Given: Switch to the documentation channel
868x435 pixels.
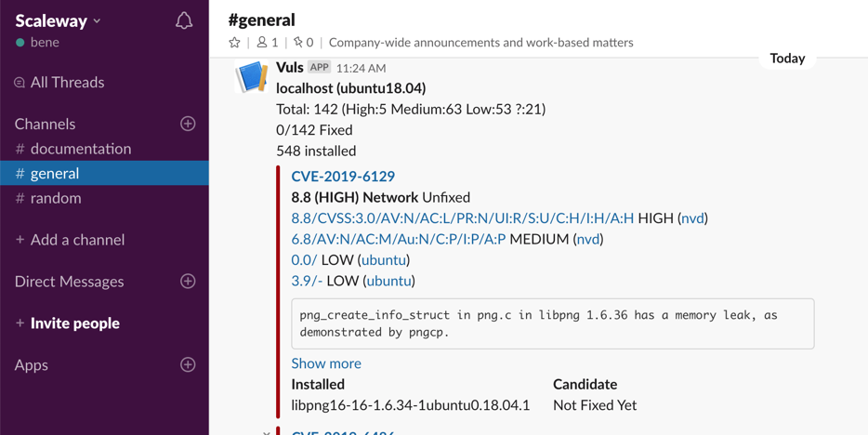Looking at the screenshot, I should click(80, 149).
